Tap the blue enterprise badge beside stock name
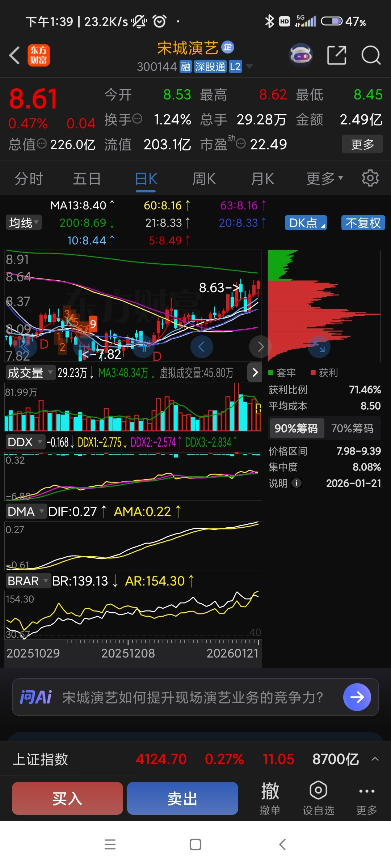 pos(228,47)
